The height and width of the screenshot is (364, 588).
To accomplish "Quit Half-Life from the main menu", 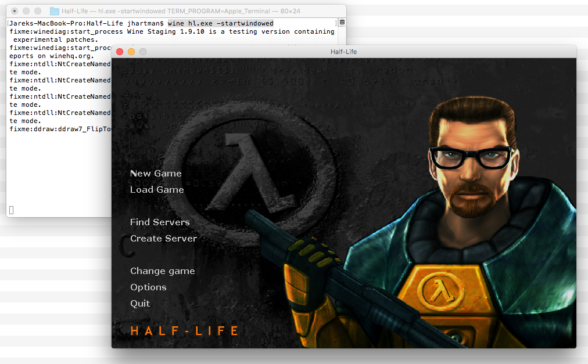I will tap(140, 304).
